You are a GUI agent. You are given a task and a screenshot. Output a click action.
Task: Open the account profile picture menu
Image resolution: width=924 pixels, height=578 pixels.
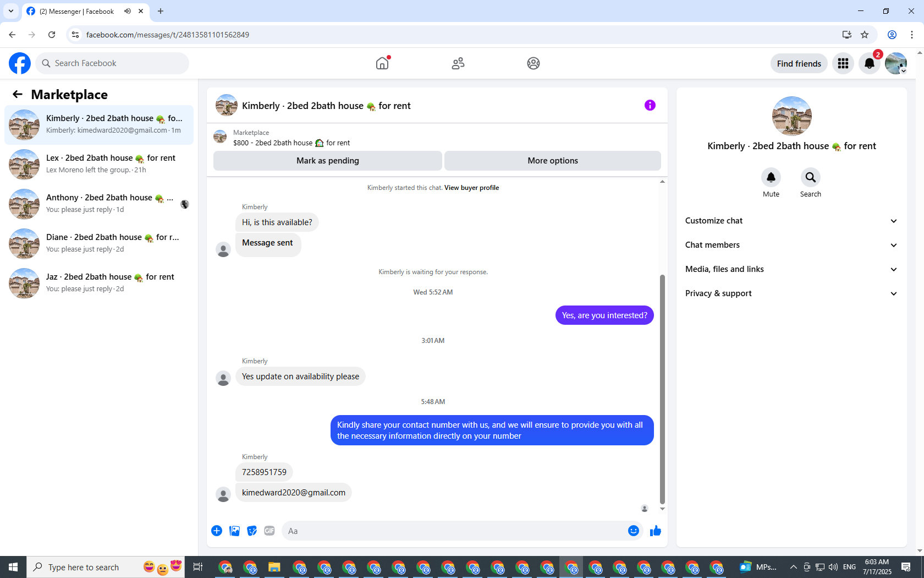[896, 63]
